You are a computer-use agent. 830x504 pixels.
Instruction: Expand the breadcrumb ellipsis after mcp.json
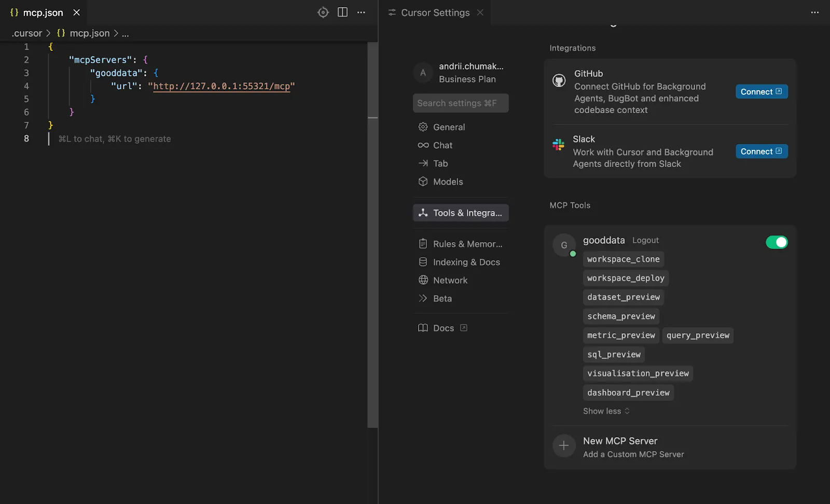click(x=125, y=33)
